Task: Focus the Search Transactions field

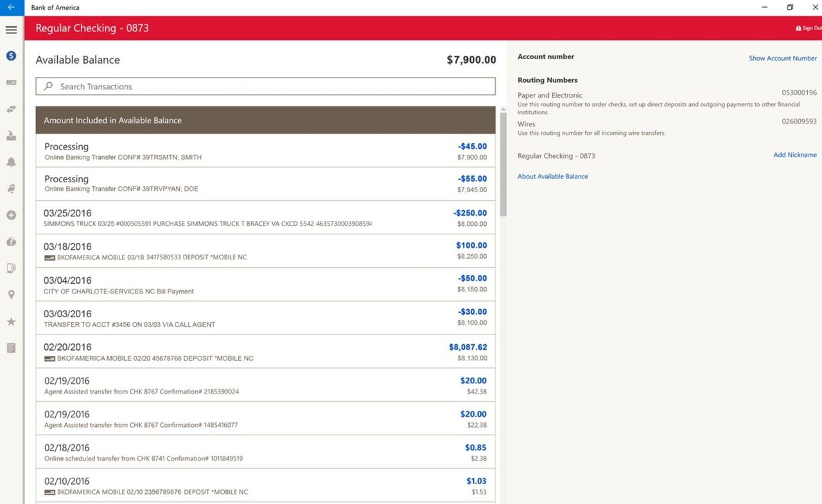Action: tap(265, 86)
